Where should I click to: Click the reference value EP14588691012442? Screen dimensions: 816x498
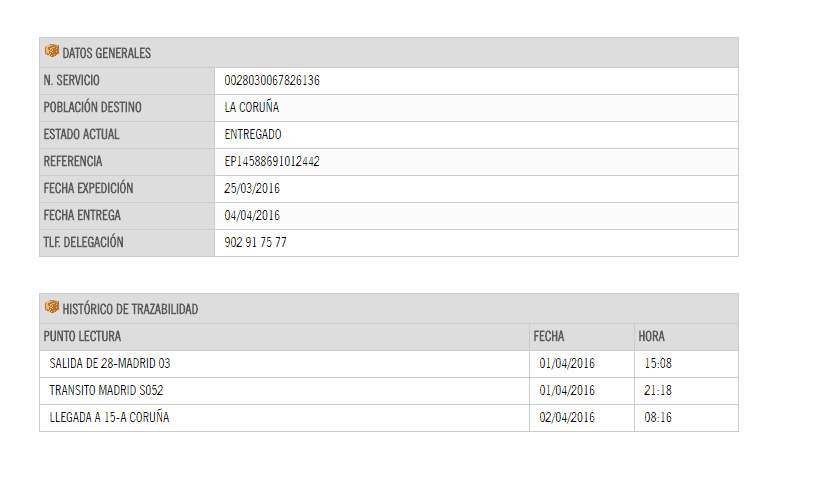pyautogui.click(x=272, y=162)
